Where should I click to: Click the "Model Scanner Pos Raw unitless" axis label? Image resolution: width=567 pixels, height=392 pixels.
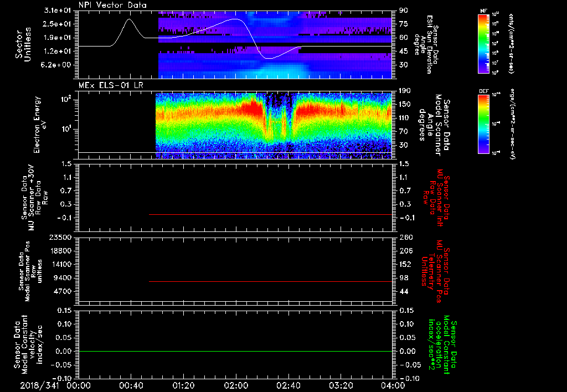tap(29, 271)
